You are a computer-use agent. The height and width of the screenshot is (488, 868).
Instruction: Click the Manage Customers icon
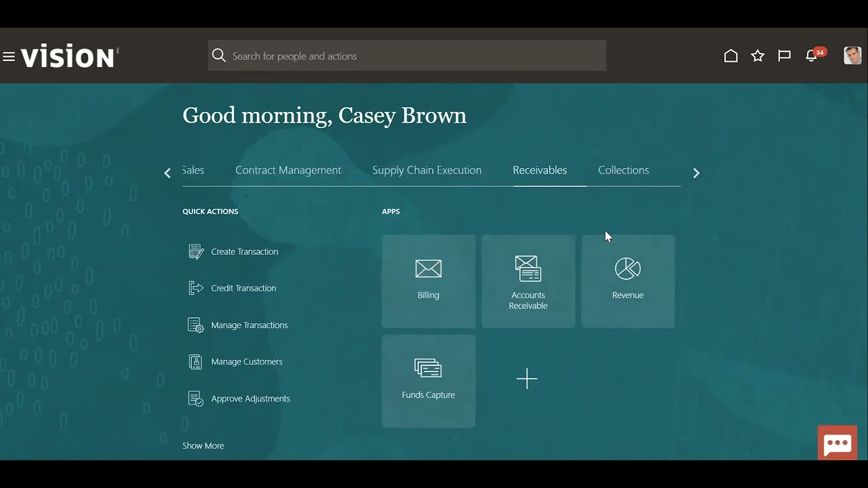pos(195,362)
